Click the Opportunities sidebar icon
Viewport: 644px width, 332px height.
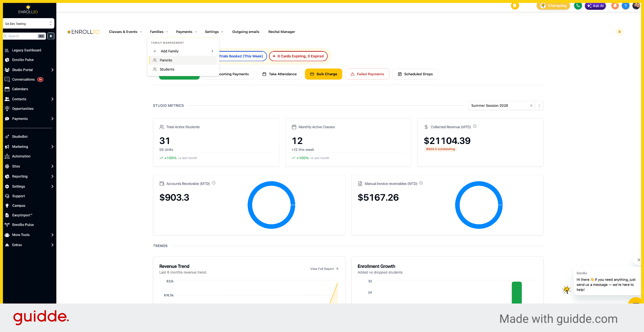tap(7, 109)
